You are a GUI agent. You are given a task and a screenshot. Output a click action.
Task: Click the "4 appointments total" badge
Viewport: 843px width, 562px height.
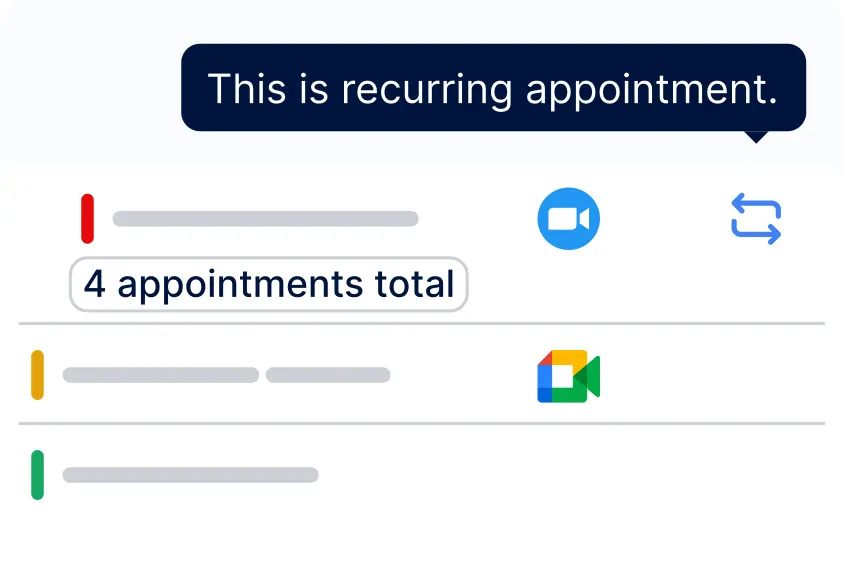coord(268,285)
